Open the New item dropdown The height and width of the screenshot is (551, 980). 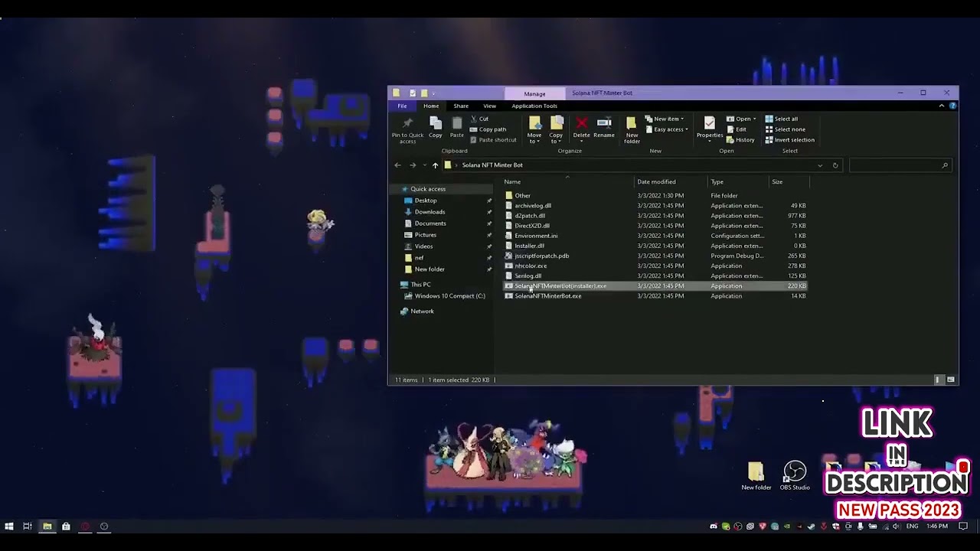tap(664, 119)
